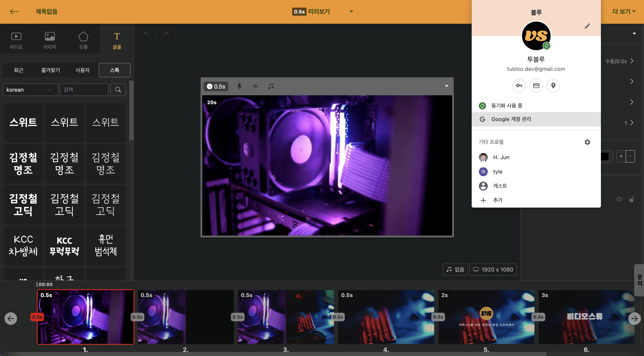Click Google 계정 관리 link
This screenshot has height=356, width=644.
click(511, 119)
